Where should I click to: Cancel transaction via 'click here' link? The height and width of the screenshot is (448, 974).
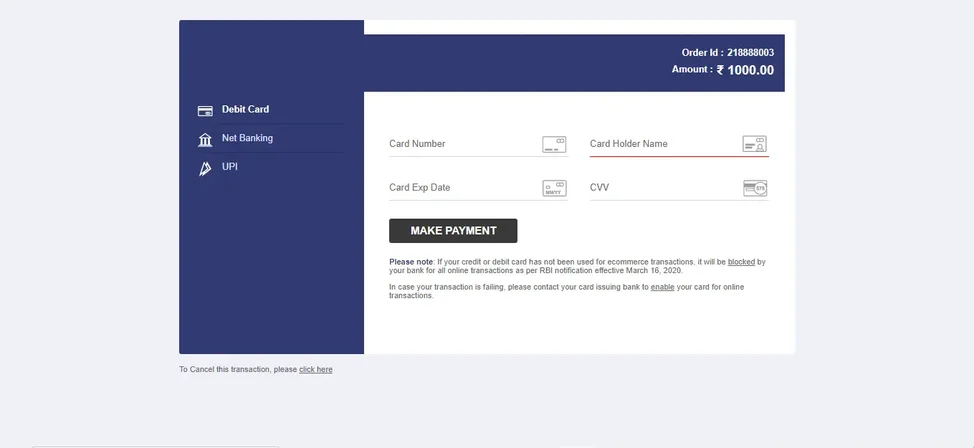click(x=316, y=369)
